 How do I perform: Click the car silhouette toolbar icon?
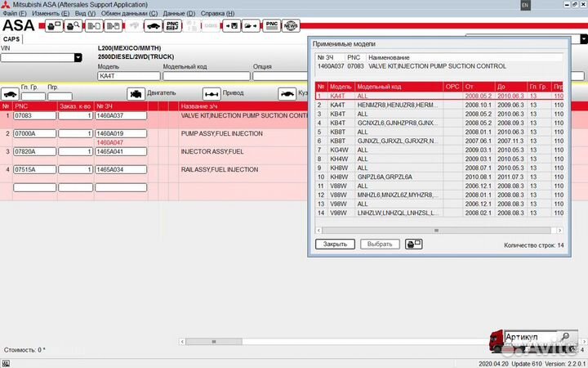(152, 26)
